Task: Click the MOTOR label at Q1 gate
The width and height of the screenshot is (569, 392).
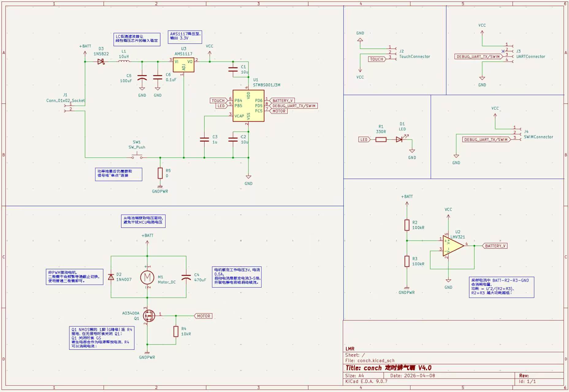Action: click(x=203, y=316)
